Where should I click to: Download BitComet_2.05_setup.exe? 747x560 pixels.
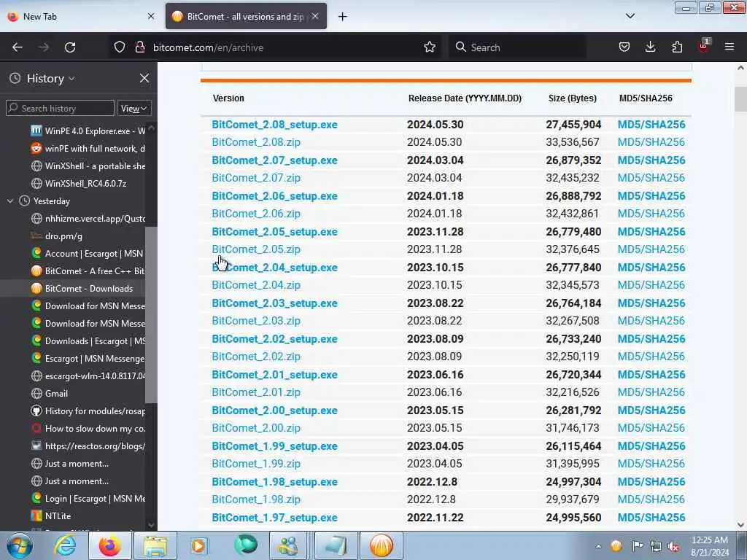pyautogui.click(x=274, y=232)
